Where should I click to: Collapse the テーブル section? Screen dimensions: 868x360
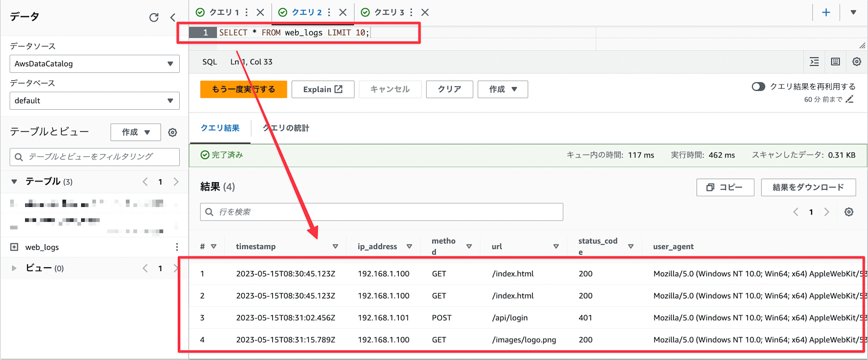(x=14, y=182)
